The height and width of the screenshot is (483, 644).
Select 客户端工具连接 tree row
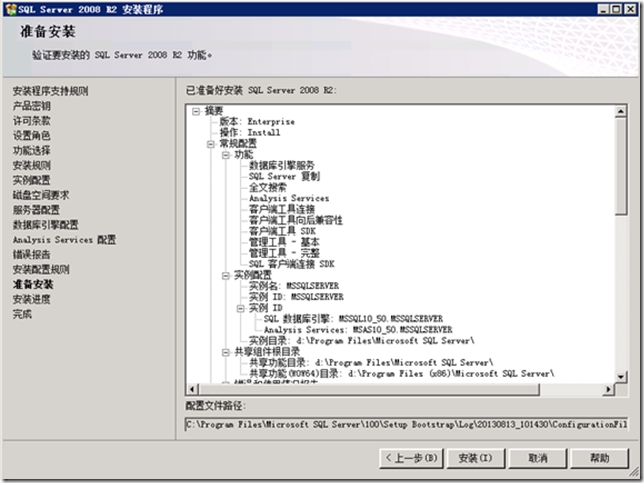coord(282,209)
